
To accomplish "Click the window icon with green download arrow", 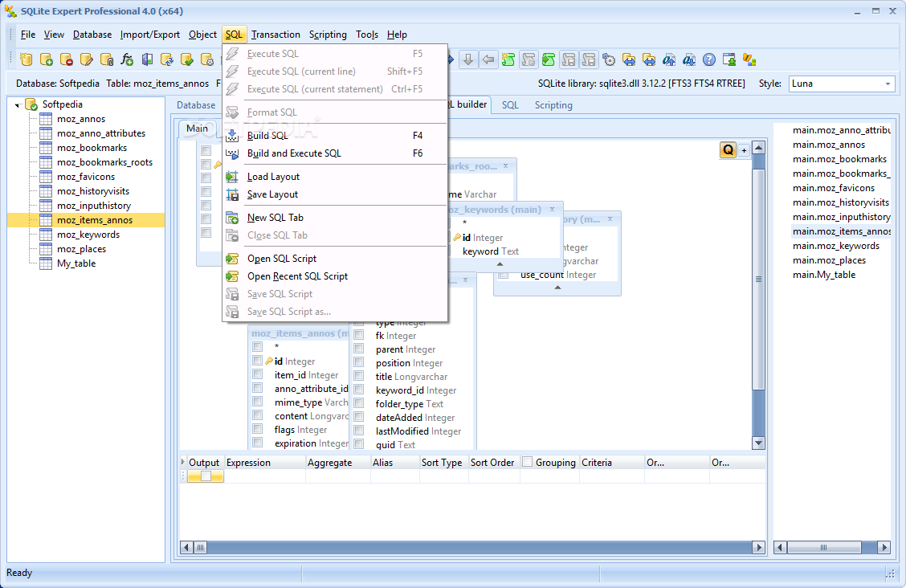I will 729,59.
